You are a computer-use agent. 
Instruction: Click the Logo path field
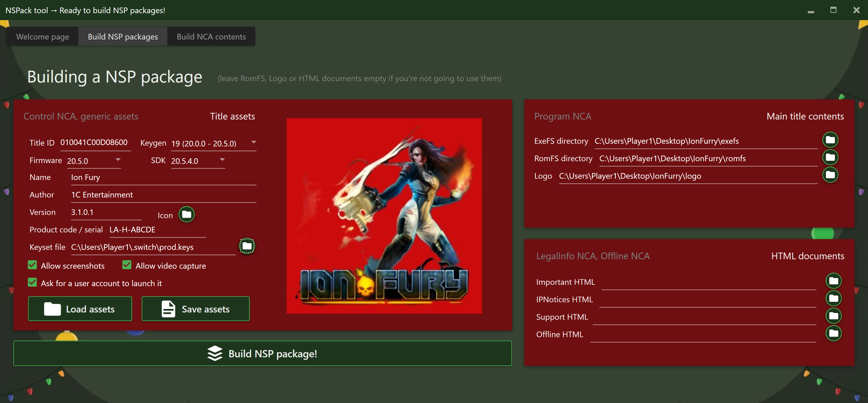click(x=688, y=177)
